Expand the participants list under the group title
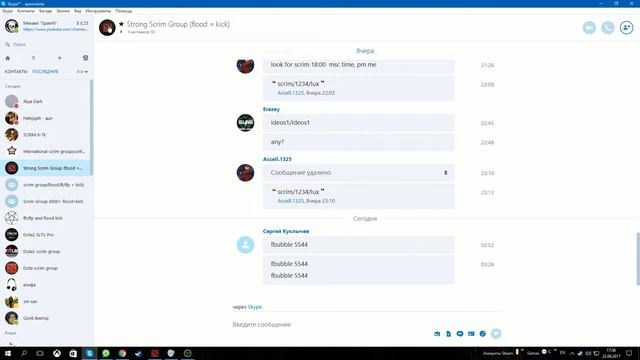Viewport: 640px width, 360px height. [x=121, y=32]
